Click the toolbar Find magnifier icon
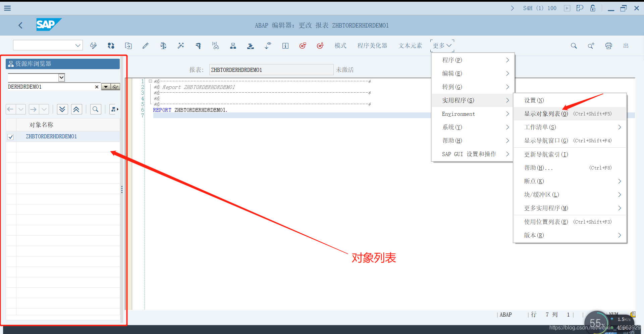 [x=574, y=46]
